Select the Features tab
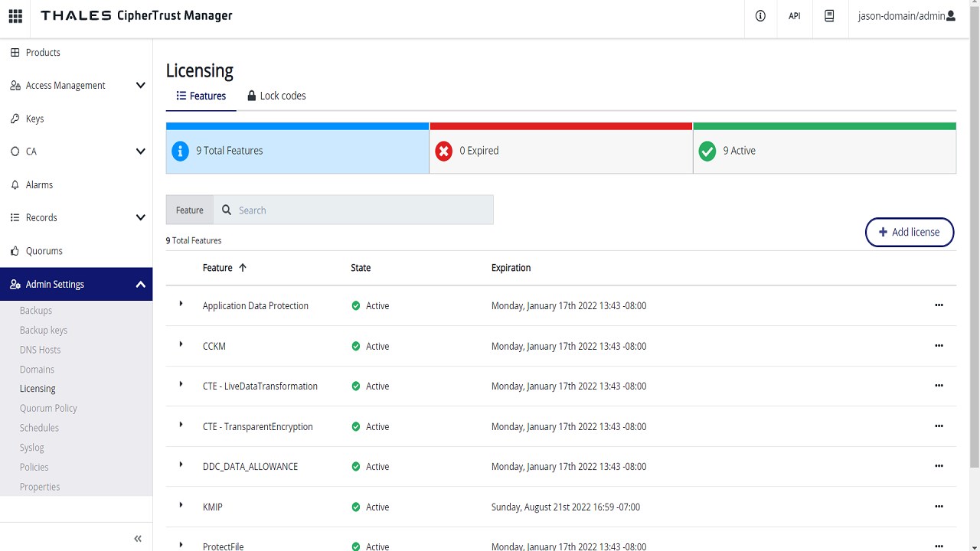980x551 pixels. 201,96
